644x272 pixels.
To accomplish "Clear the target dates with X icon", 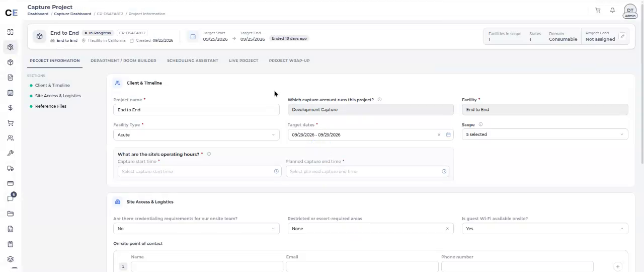I will [439, 135].
